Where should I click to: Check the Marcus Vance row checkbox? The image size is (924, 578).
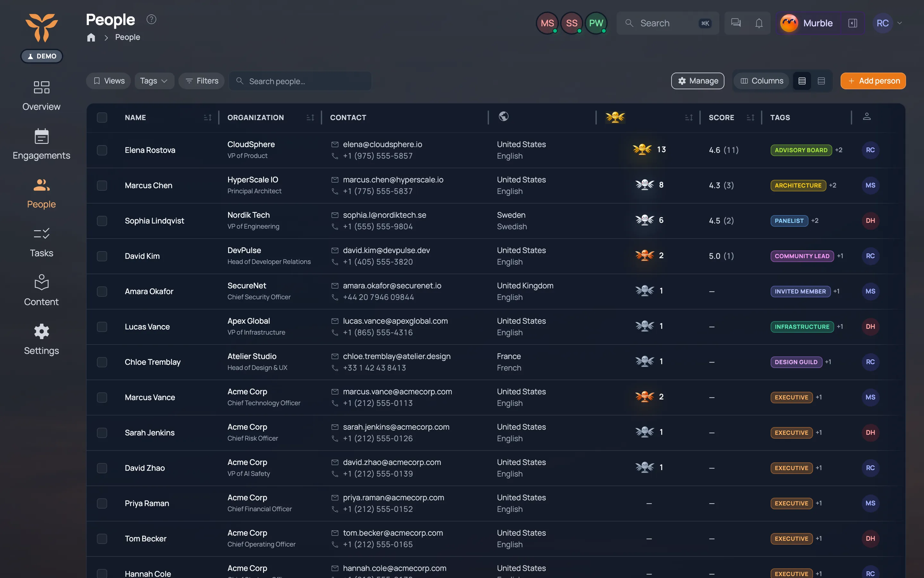tap(102, 398)
